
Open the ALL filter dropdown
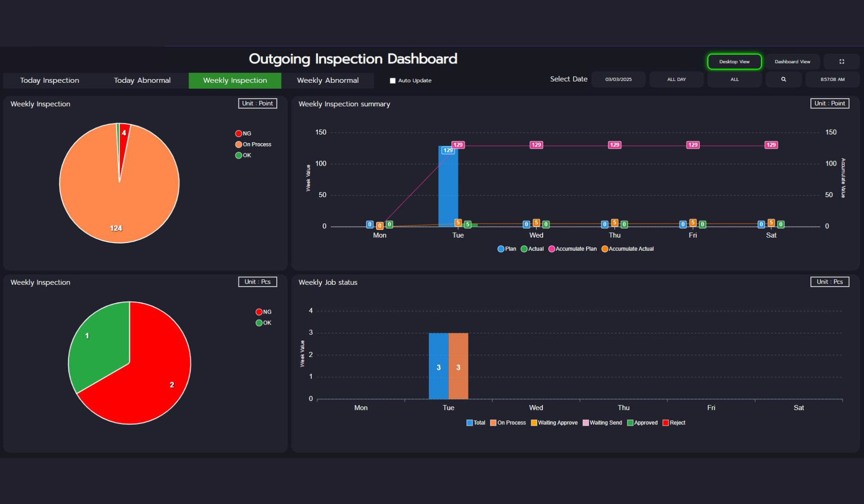tap(734, 79)
